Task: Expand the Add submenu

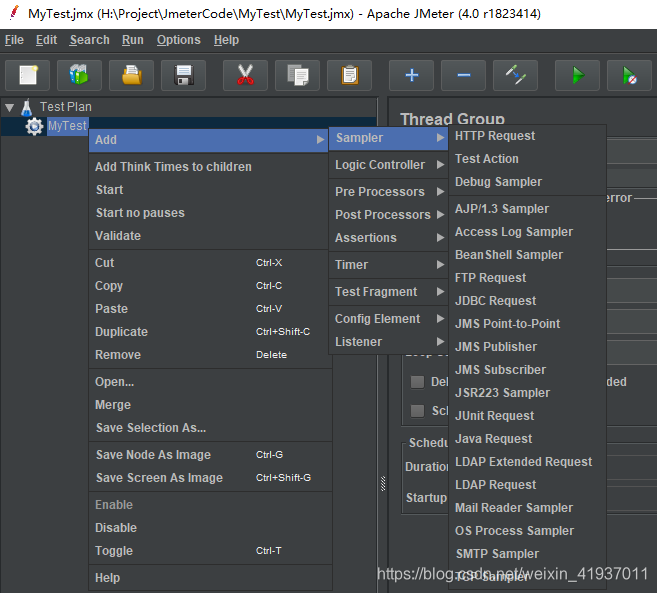Action: [x=209, y=140]
